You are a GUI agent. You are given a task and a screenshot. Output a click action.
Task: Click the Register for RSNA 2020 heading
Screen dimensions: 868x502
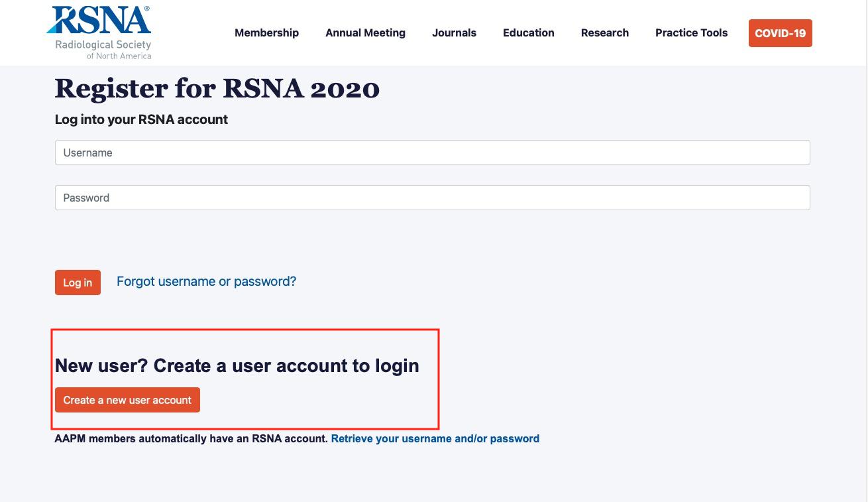(x=217, y=89)
